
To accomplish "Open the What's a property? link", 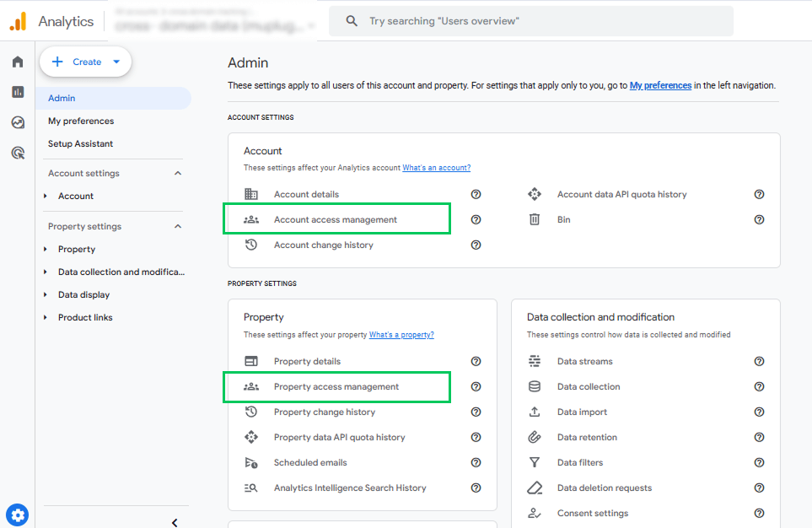I will [x=401, y=335].
